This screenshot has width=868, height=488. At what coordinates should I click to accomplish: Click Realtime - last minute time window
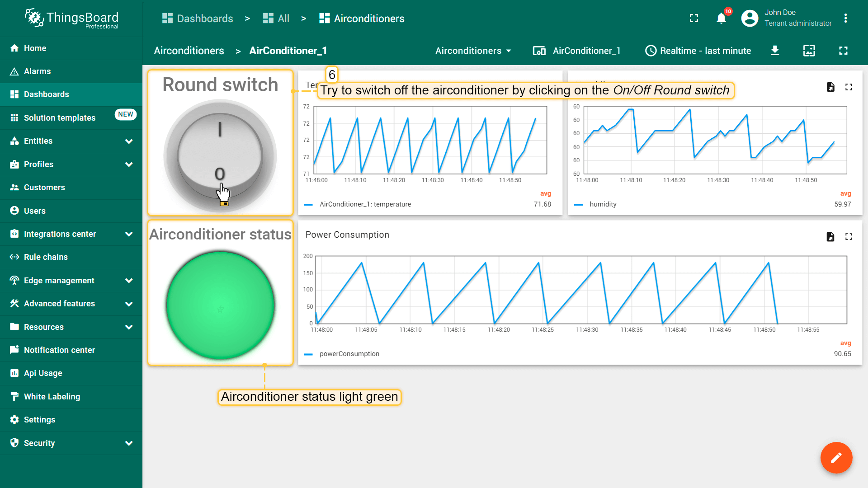coord(698,51)
